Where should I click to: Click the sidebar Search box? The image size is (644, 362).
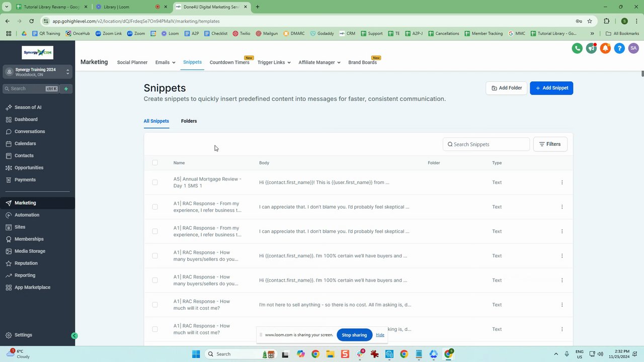tap(31, 88)
